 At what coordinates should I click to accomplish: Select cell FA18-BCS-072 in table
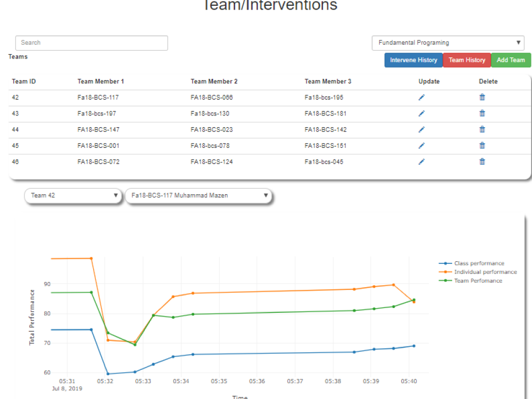tap(98, 162)
